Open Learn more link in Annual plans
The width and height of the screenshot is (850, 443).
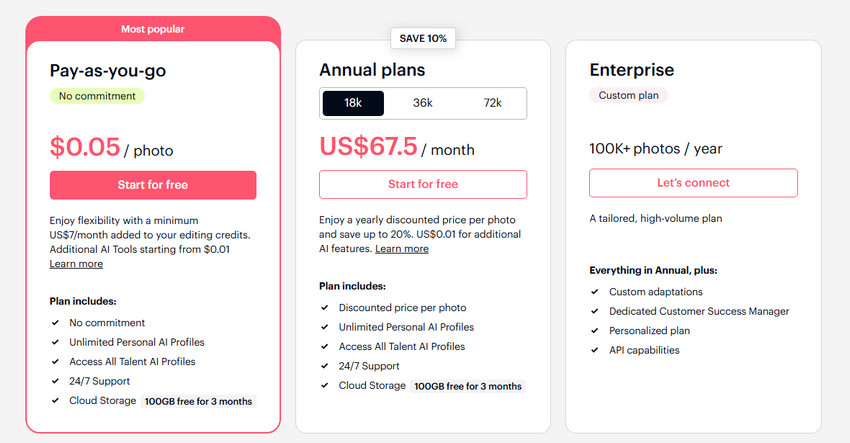(402, 249)
